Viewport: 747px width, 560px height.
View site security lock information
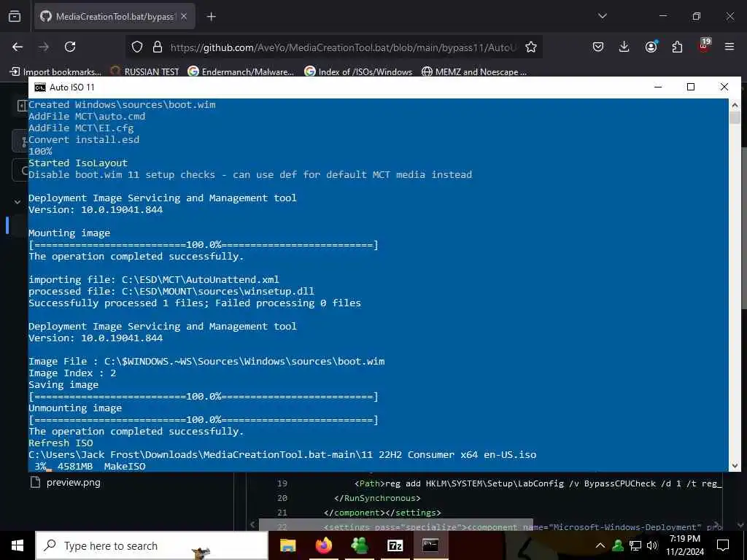[x=158, y=47]
